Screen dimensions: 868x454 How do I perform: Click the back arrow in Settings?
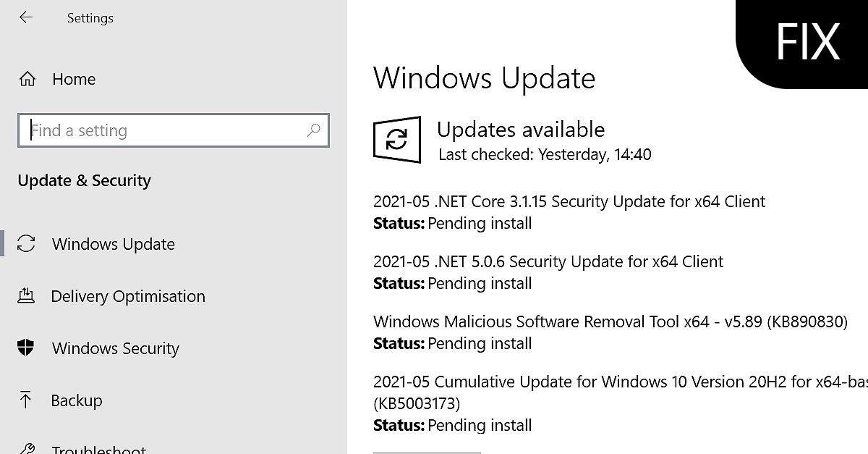click(26, 17)
